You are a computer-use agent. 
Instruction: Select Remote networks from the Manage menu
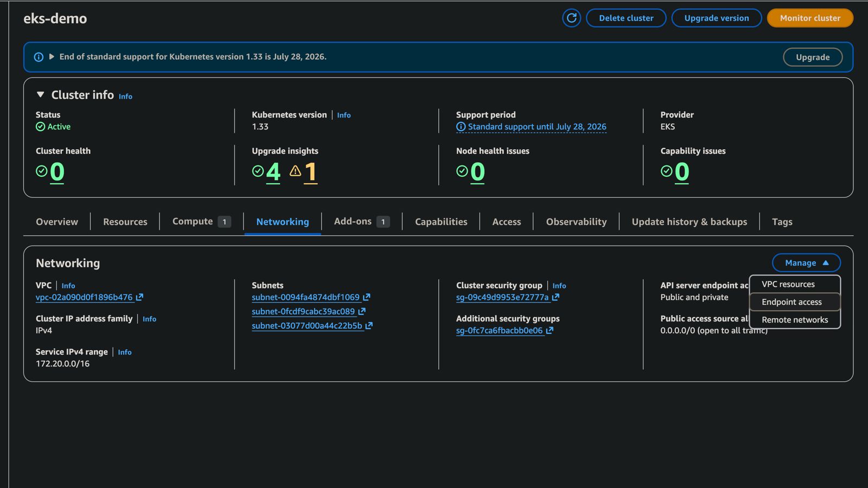(794, 320)
